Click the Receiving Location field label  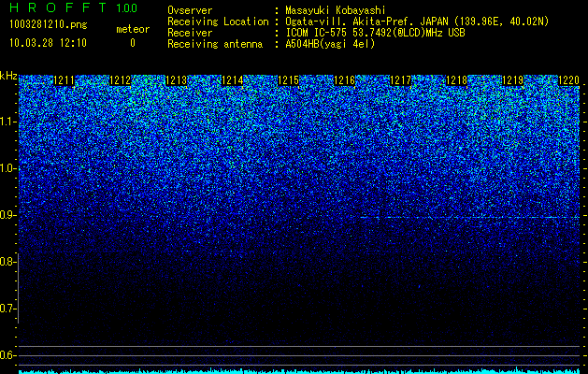(218, 22)
